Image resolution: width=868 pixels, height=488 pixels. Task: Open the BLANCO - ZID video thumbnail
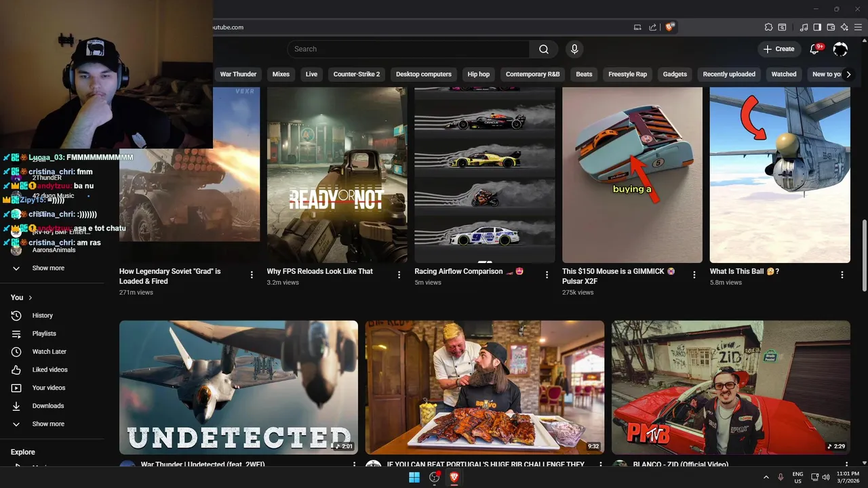tap(731, 387)
